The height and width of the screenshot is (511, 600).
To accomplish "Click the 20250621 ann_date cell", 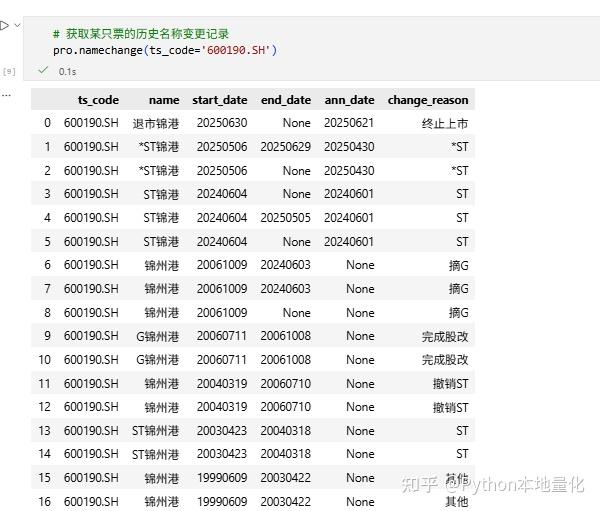I will (349, 123).
